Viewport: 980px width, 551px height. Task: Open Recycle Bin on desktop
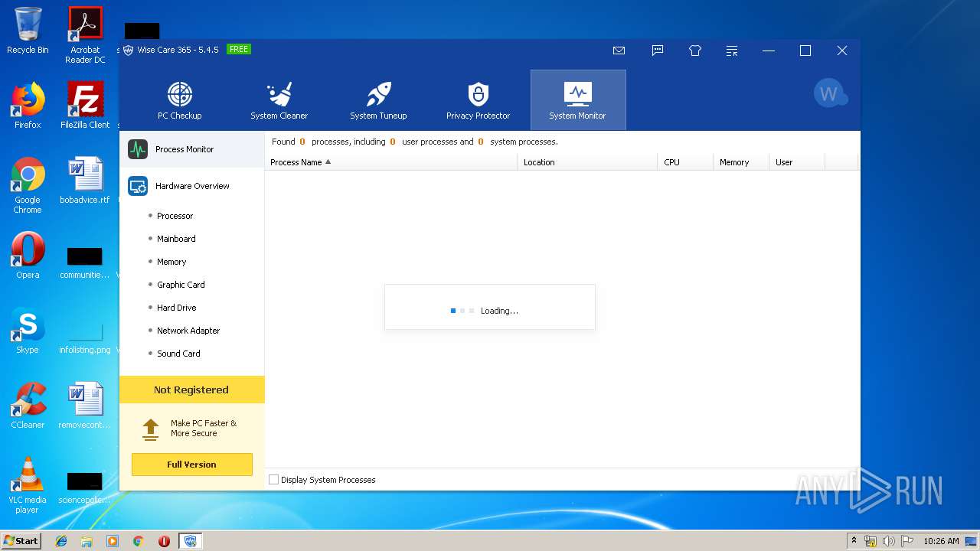[28, 31]
